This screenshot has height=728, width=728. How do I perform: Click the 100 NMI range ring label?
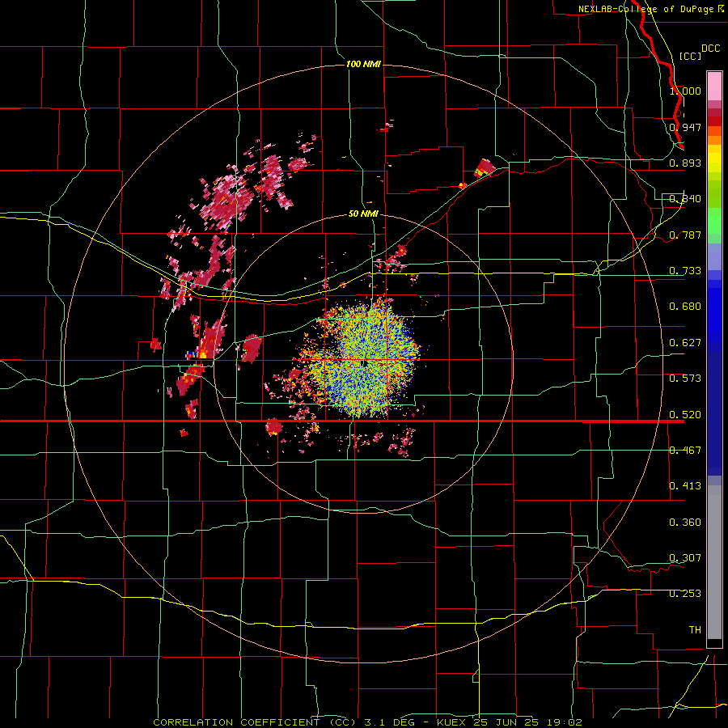(x=363, y=64)
